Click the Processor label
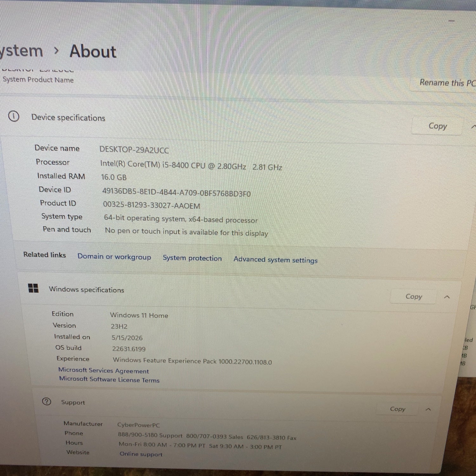 (53, 162)
